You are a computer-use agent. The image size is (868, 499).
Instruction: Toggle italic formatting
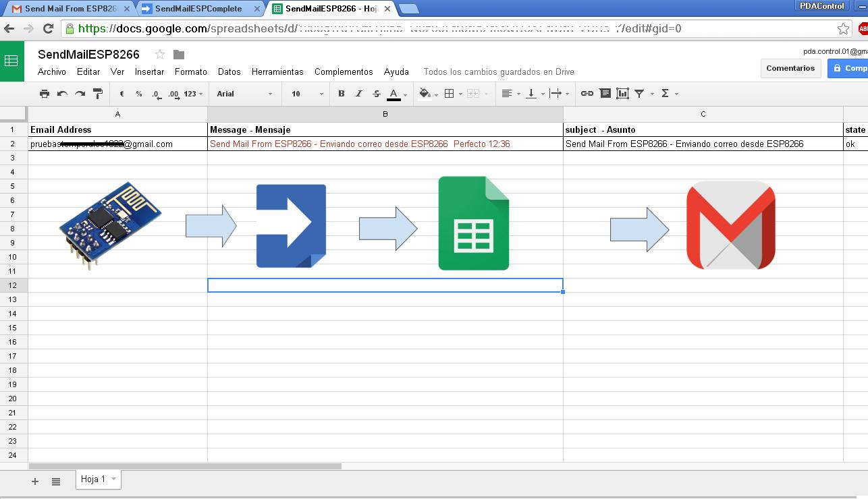(358, 94)
